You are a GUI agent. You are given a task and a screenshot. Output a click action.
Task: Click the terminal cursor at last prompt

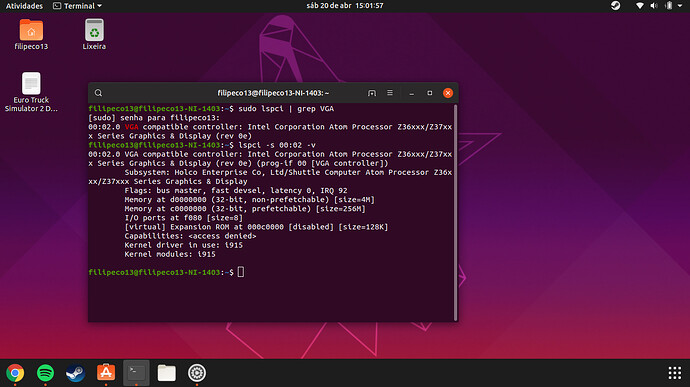(x=241, y=272)
